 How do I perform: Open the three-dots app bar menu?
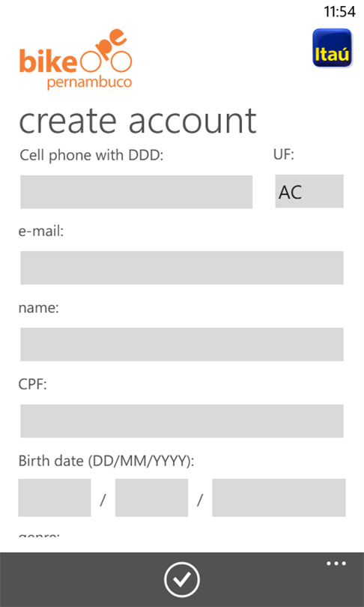tap(336, 564)
